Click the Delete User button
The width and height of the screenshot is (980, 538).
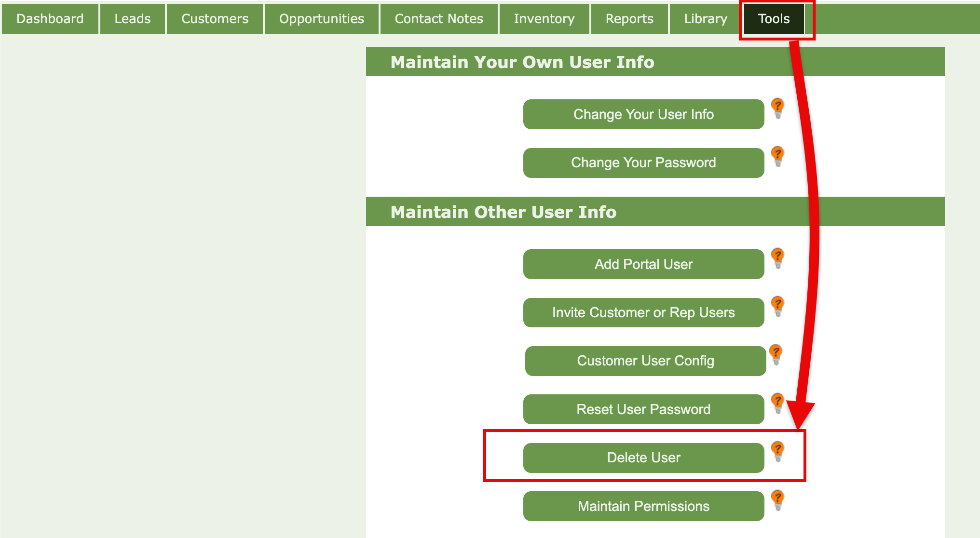pyautogui.click(x=643, y=457)
